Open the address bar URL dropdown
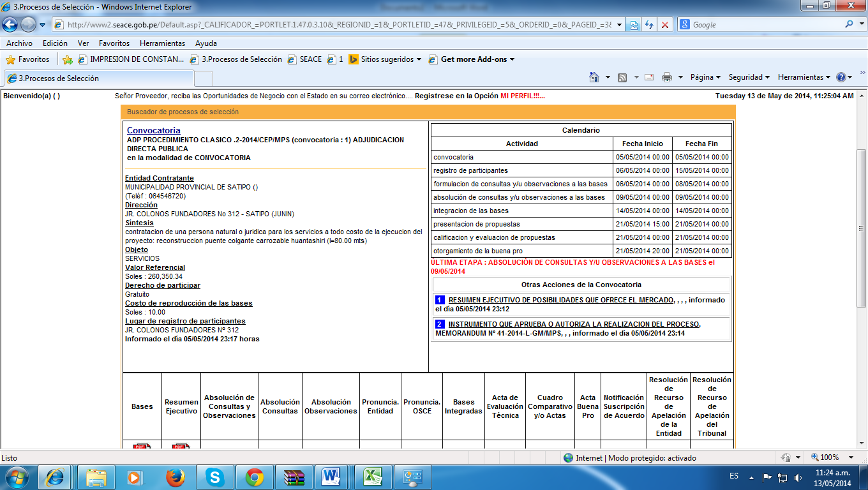868x490 pixels. pos(618,25)
